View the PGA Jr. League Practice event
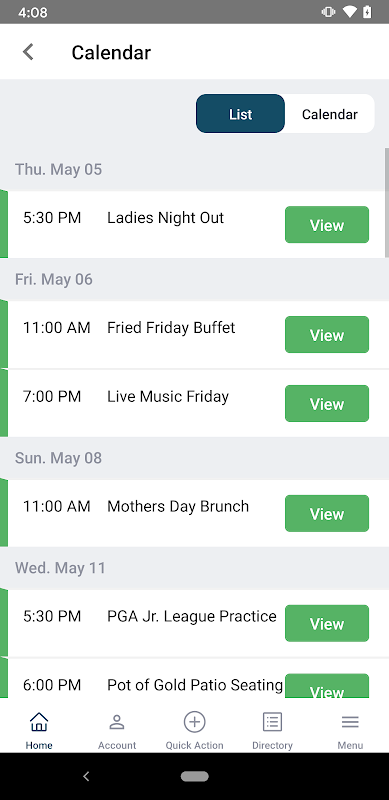The height and width of the screenshot is (800, 389). (x=327, y=623)
